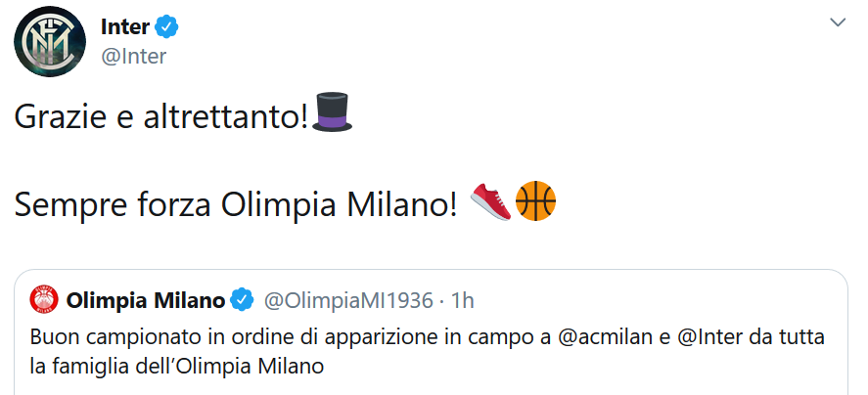Open the tweet options chevron menu

838,22
